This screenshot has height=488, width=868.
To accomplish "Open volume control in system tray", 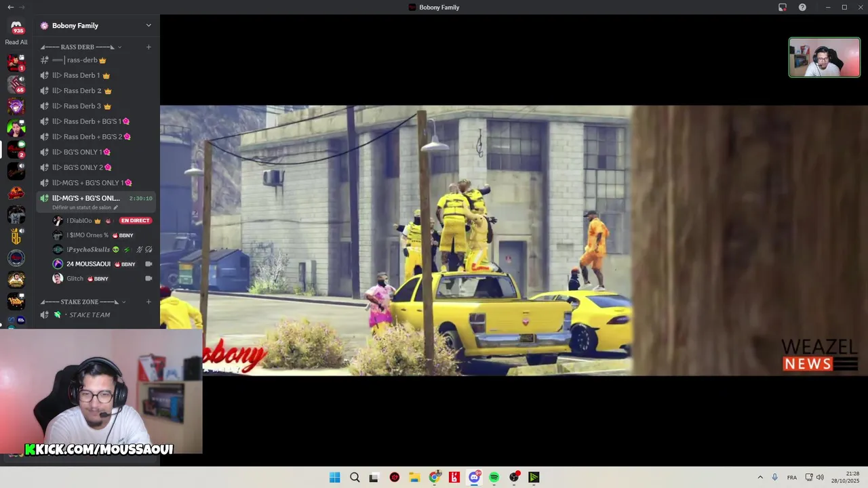I will coord(820,477).
